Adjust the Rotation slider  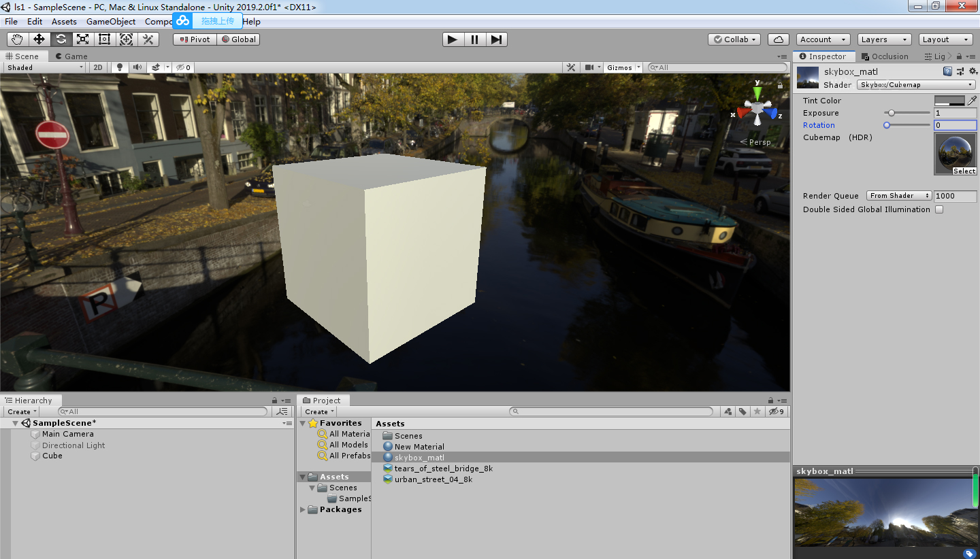(x=907, y=125)
